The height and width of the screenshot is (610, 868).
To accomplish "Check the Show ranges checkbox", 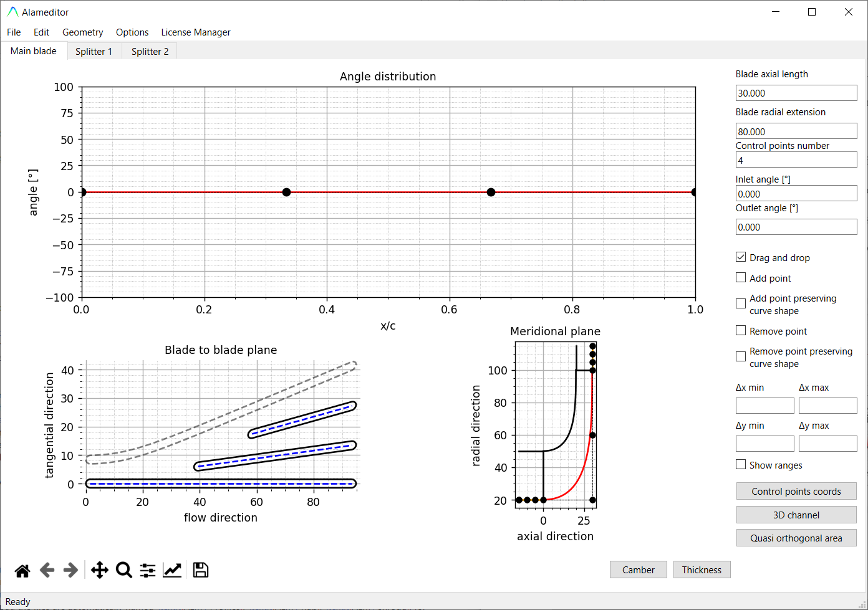I will pyautogui.click(x=741, y=465).
